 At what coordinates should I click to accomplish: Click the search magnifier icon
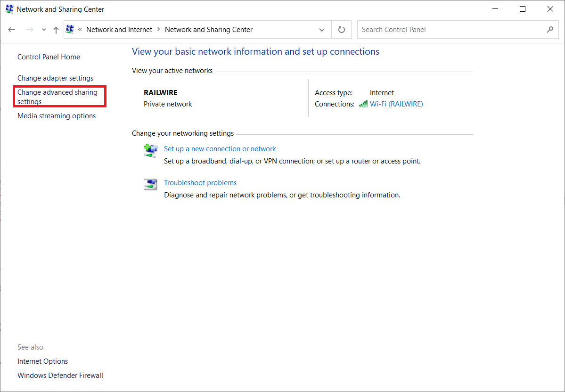(550, 30)
